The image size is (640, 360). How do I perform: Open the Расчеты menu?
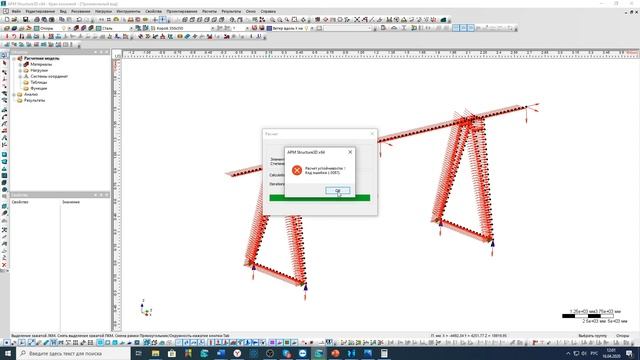pyautogui.click(x=209, y=11)
